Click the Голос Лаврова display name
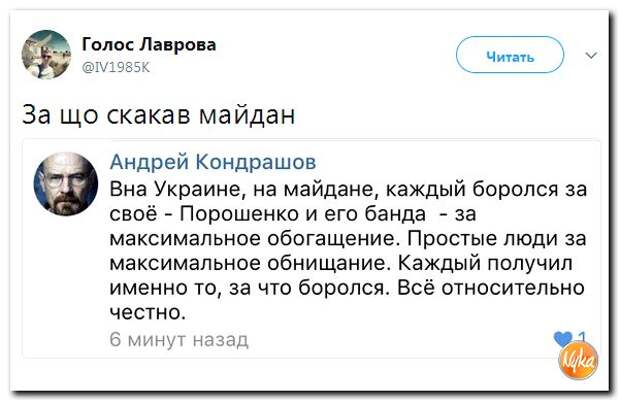This screenshot has height=402, width=620. (x=149, y=44)
